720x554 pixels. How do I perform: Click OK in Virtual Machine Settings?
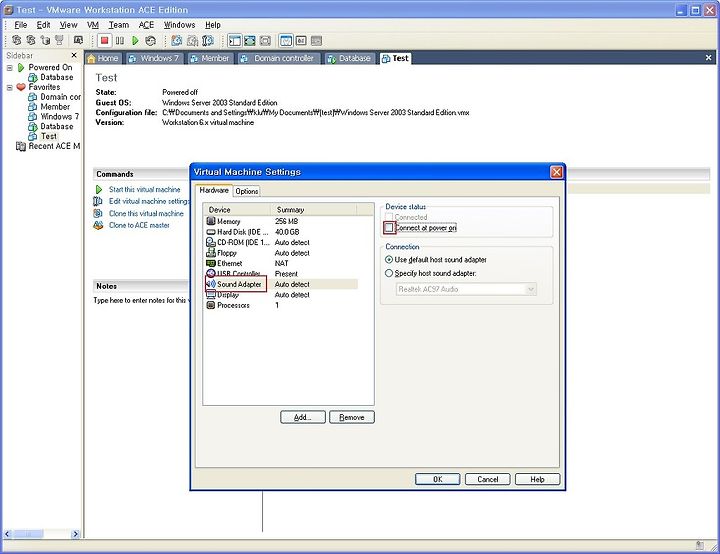pos(437,479)
